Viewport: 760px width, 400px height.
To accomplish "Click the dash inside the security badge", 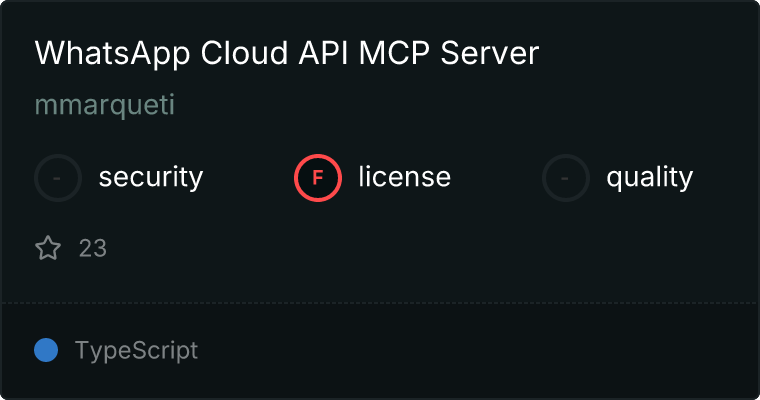I will (x=58, y=178).
